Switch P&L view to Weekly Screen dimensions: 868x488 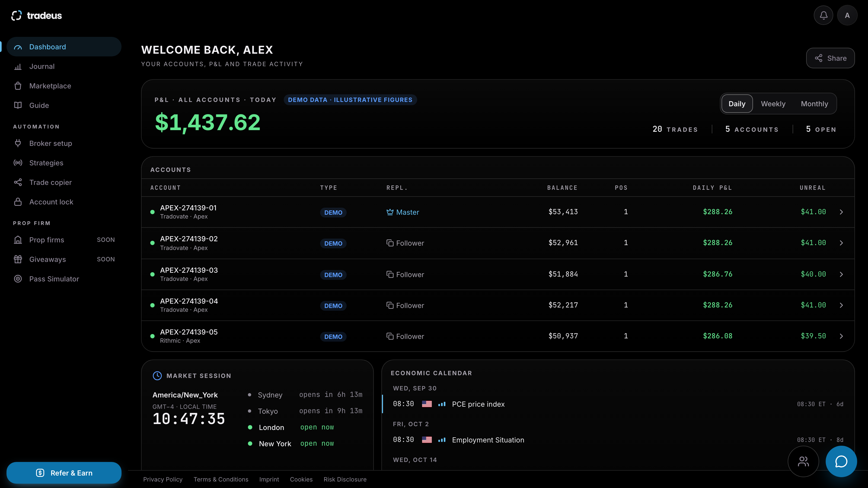(773, 104)
